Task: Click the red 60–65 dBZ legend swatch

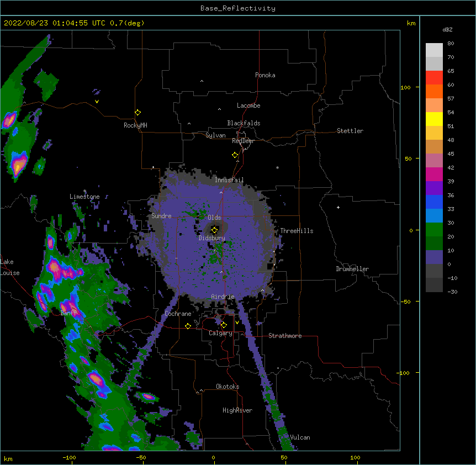Action: [434, 78]
